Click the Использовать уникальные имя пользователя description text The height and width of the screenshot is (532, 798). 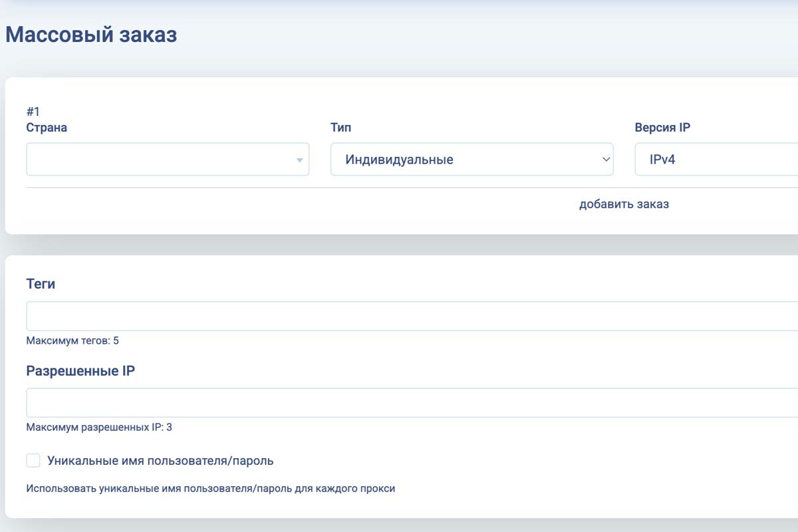coord(210,488)
